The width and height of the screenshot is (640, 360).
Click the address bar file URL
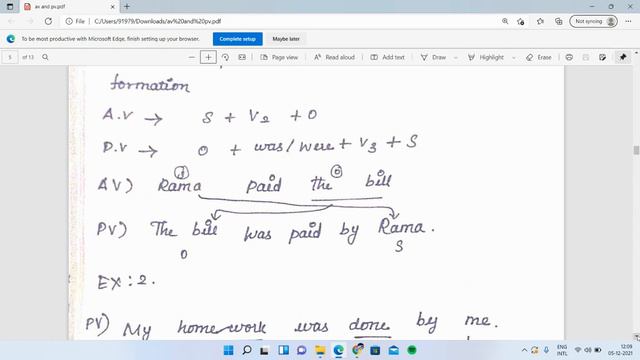pyautogui.click(x=158, y=21)
